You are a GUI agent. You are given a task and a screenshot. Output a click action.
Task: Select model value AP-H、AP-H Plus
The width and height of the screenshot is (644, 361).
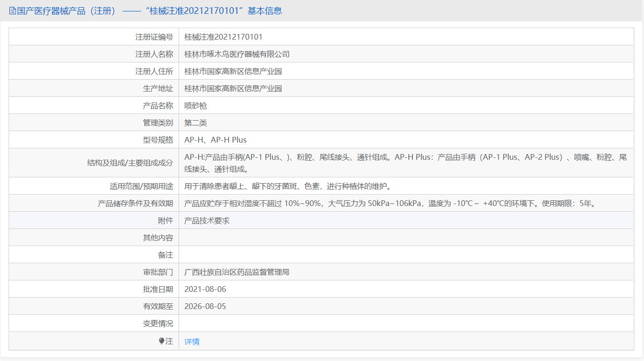pyautogui.click(x=215, y=140)
